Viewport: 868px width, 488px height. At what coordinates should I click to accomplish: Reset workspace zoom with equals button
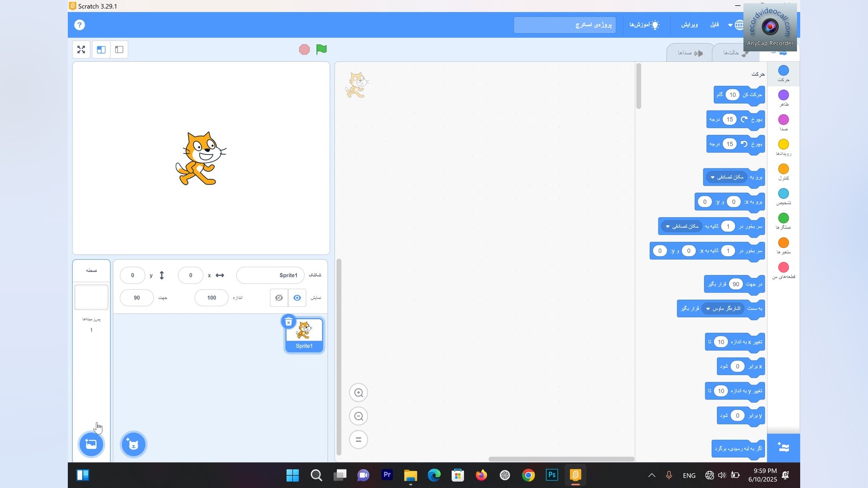359,440
